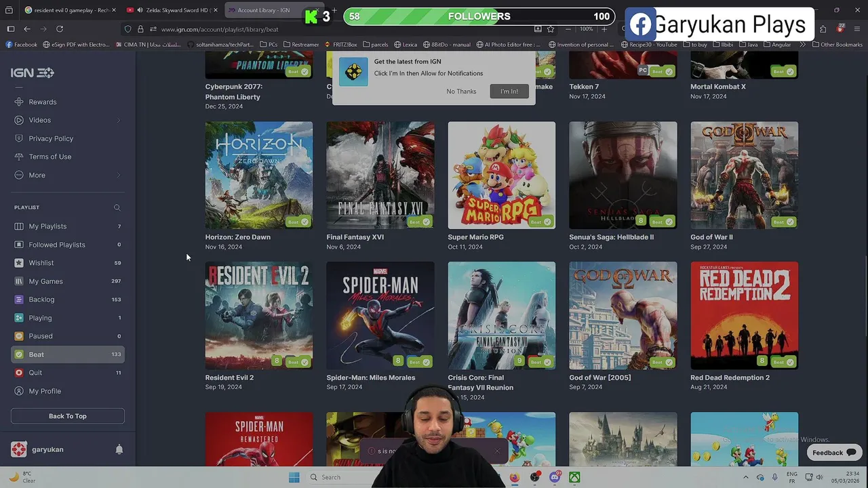Screen dimensions: 868x488
Task: Click the Windows Start button
Action: pos(294,477)
